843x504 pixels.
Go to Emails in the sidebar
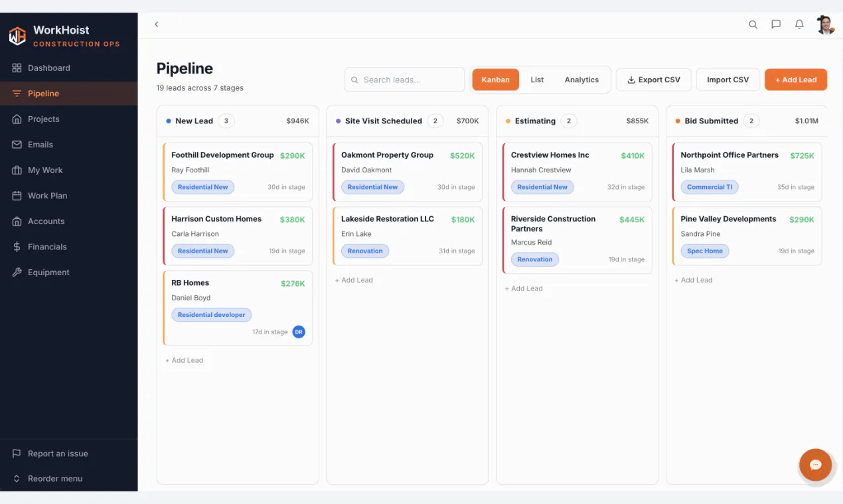tap(69, 145)
